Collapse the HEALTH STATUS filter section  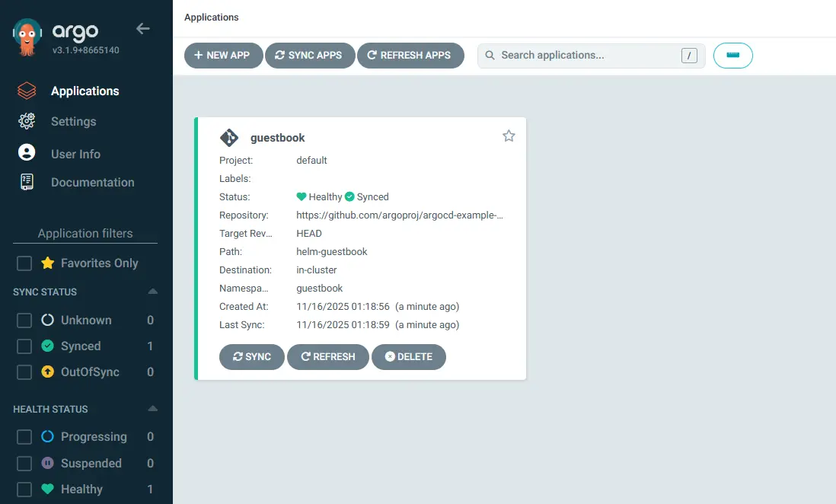coord(152,409)
